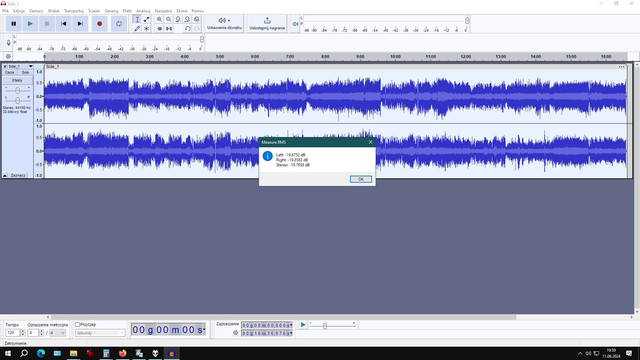Screen dimensions: 640x360
Task: Adjust the track gain slider
Action: (x=18, y=90)
